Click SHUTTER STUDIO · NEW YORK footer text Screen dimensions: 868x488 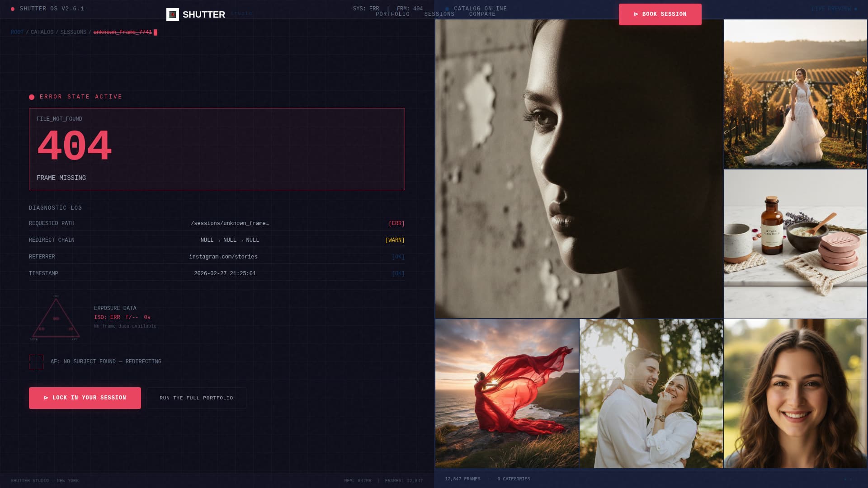(45, 481)
